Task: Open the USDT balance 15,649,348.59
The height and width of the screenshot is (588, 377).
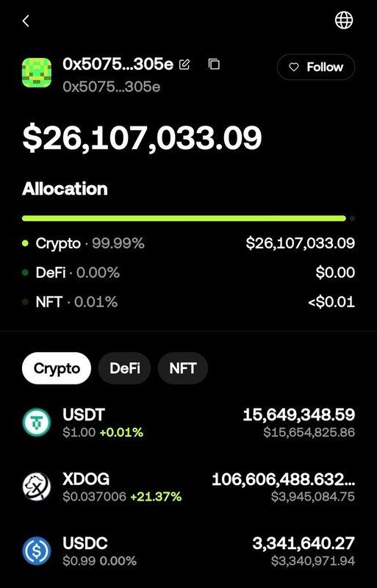Action: [x=298, y=415]
